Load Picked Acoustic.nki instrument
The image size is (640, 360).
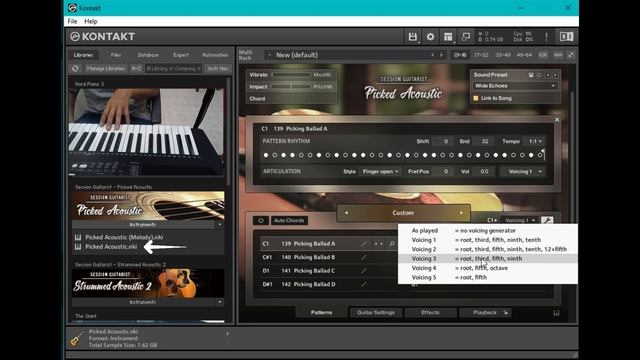(111, 247)
